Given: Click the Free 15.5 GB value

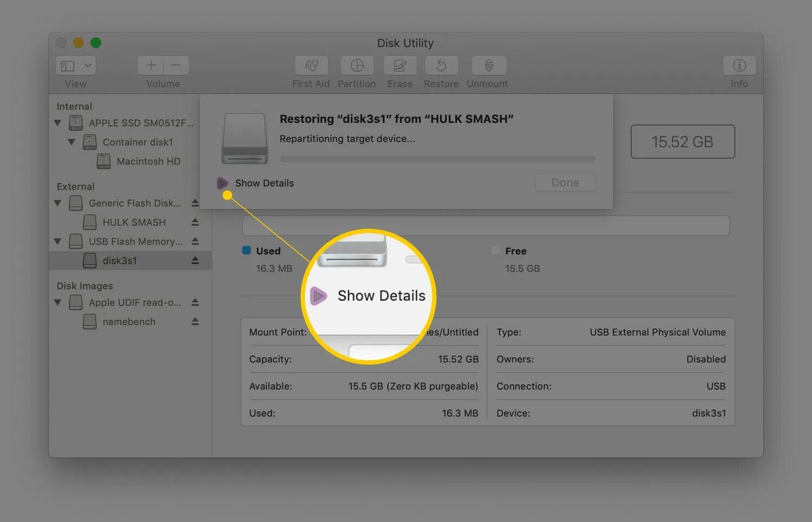Looking at the screenshot, I should [522, 269].
